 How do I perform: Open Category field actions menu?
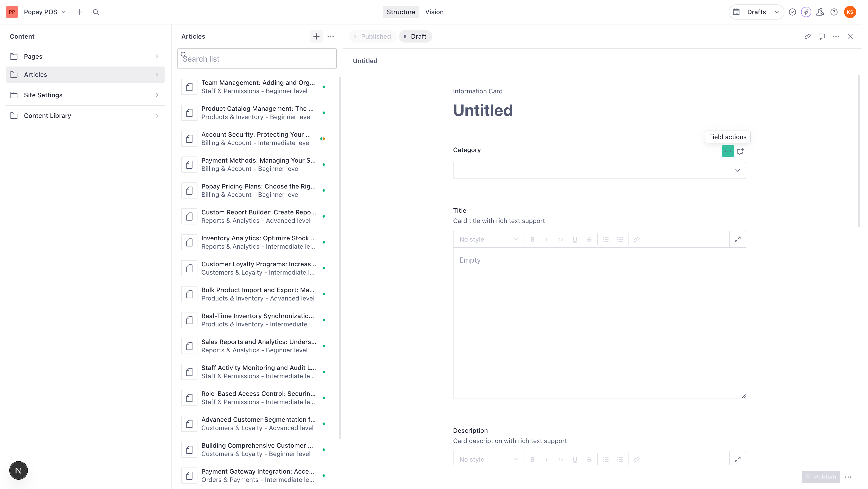click(728, 151)
